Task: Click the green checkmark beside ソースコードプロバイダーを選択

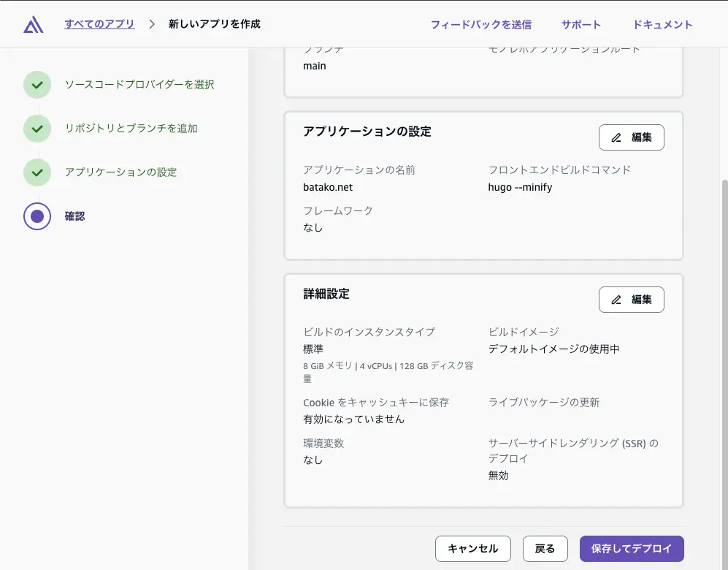Action: [37, 85]
